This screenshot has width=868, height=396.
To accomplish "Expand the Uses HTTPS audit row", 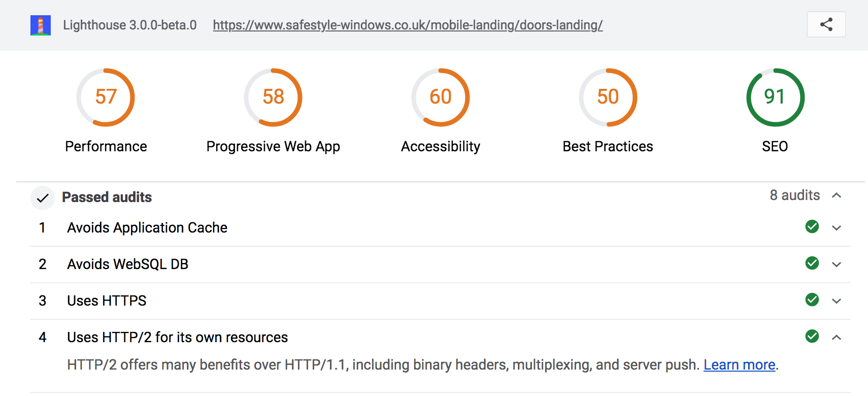I will [838, 300].
